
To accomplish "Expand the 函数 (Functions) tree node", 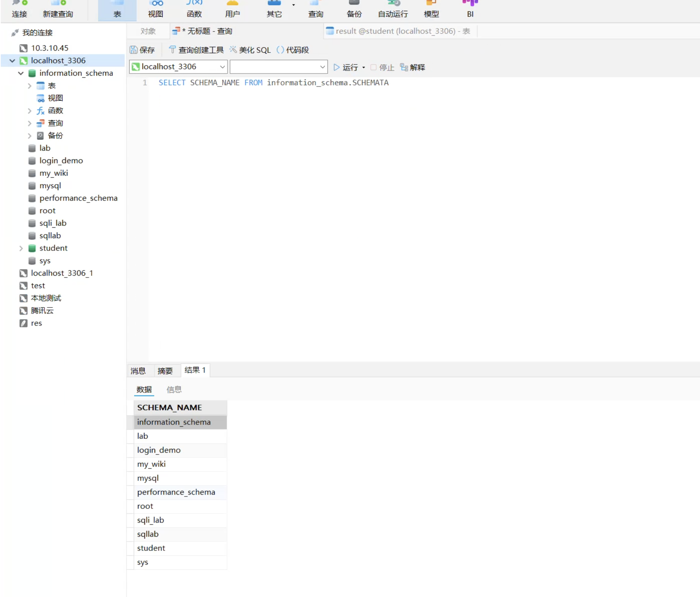I will (30, 111).
